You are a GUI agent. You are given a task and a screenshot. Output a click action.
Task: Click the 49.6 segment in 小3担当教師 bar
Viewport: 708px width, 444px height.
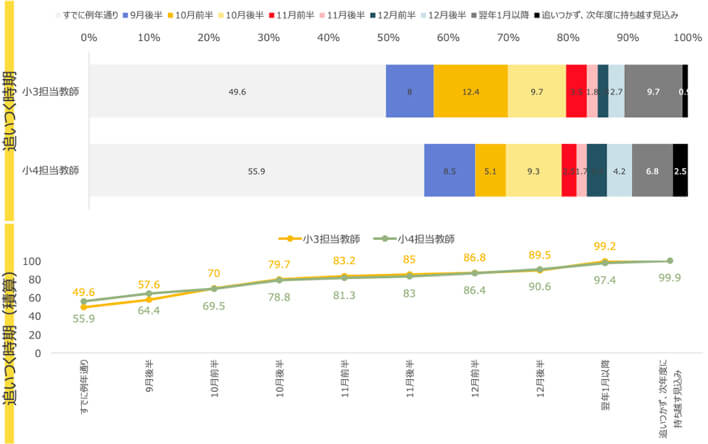click(x=237, y=91)
